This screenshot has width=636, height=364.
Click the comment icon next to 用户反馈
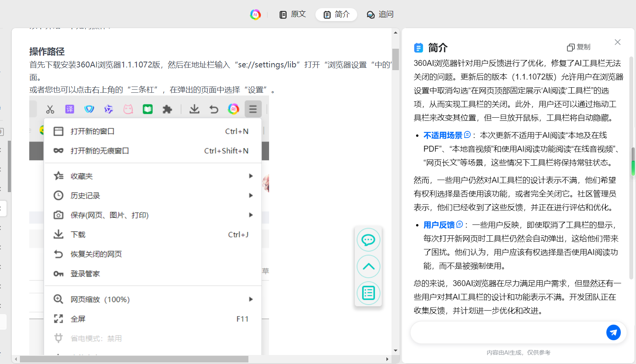pyautogui.click(x=459, y=224)
